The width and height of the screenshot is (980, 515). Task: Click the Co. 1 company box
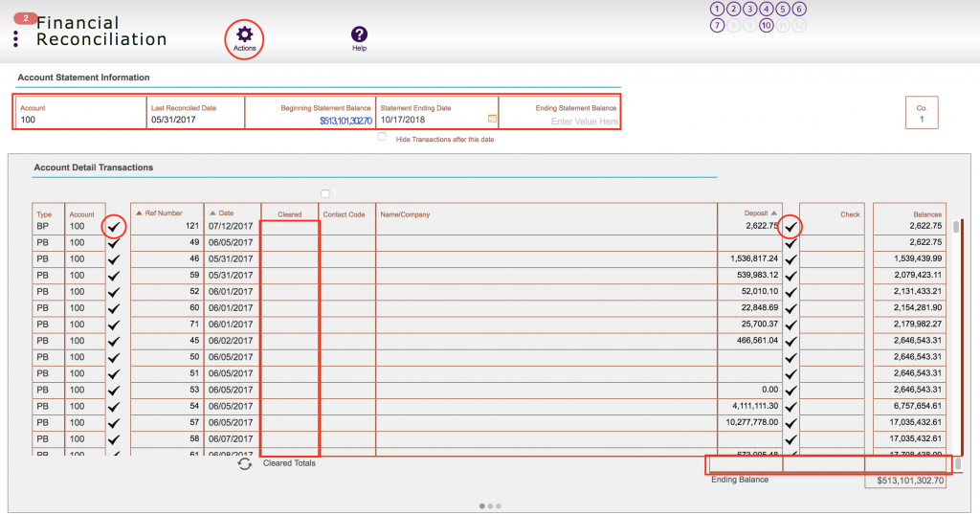tap(922, 113)
